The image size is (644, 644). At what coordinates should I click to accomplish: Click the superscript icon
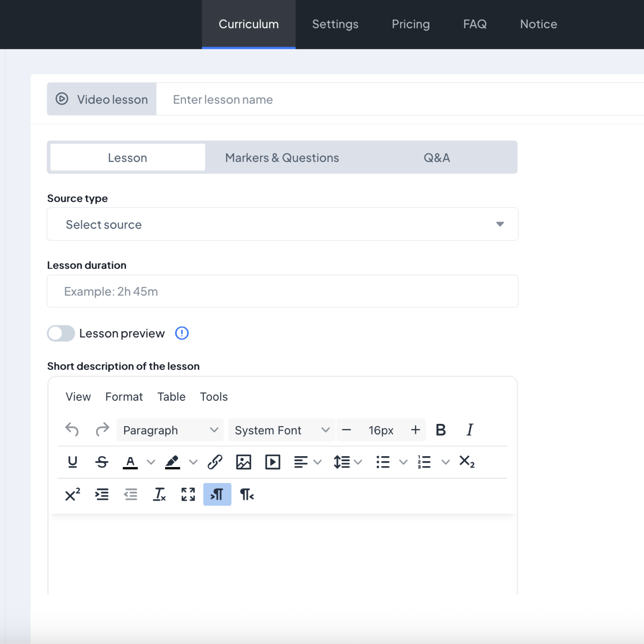(72, 494)
